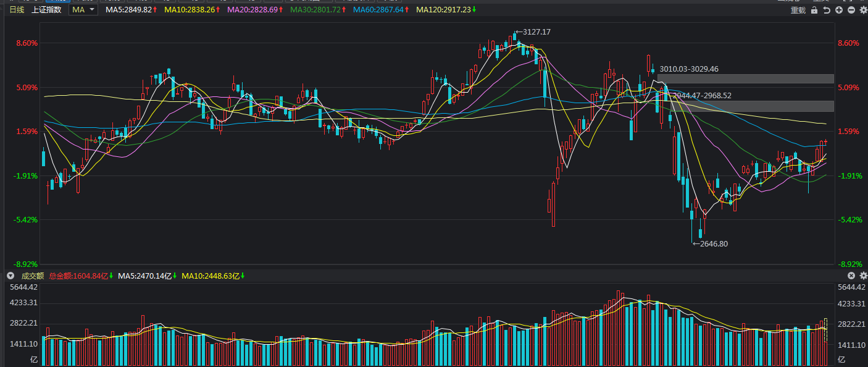Viewport: 868px width, 367px height.
Task: Zoom out with the minus icon
Action: pyautogui.click(x=851, y=11)
